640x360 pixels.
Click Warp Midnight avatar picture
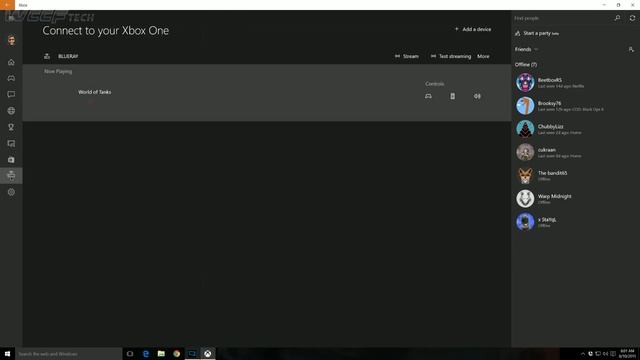coord(525,199)
